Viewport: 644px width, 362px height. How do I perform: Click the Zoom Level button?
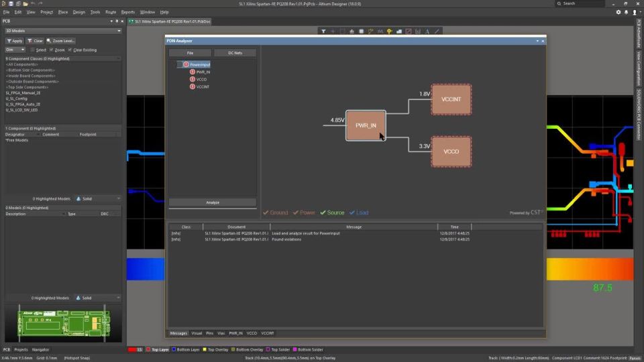tap(61, 41)
